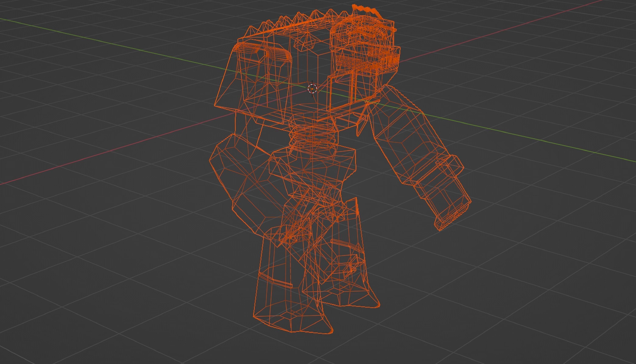
Task: Click the 3D cursor crosshair on the robot
Action: [x=312, y=89]
